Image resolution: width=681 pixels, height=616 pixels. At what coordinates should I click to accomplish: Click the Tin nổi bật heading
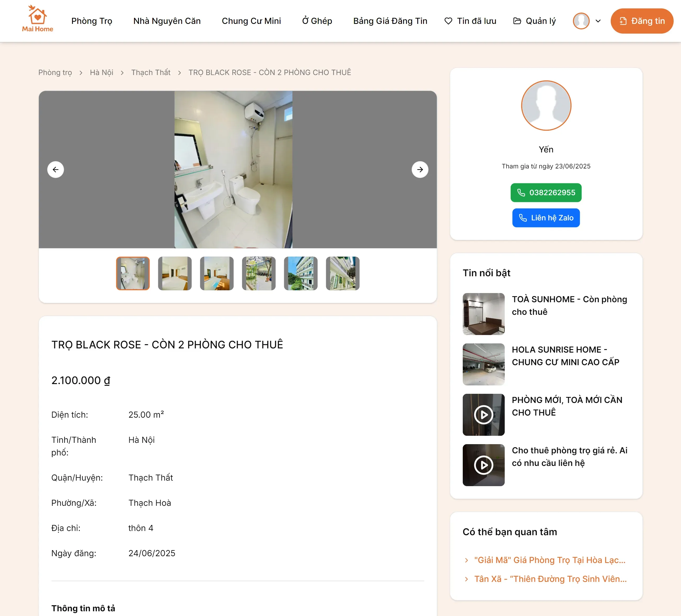(x=486, y=273)
